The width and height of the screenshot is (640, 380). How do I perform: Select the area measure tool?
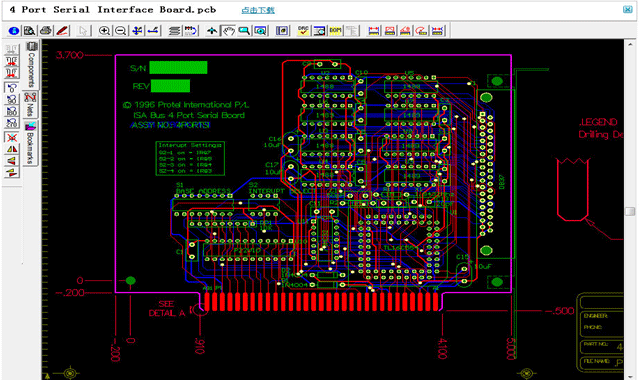(390, 31)
